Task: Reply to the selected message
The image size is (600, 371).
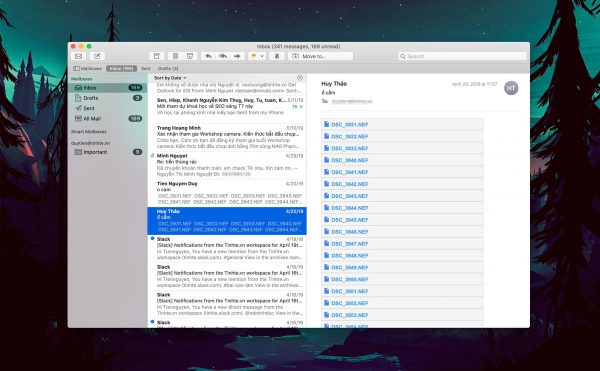Action: pos(208,56)
